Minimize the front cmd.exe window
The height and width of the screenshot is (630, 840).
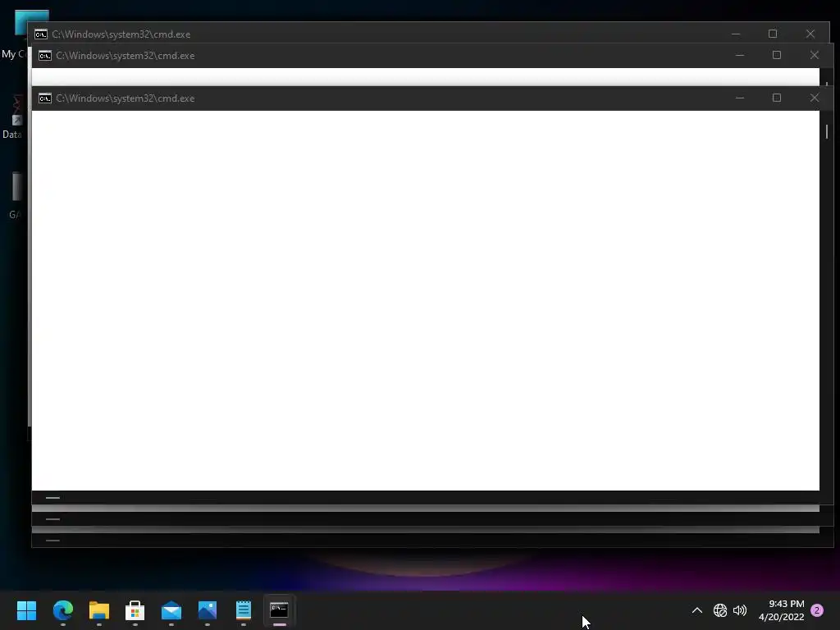coord(740,98)
